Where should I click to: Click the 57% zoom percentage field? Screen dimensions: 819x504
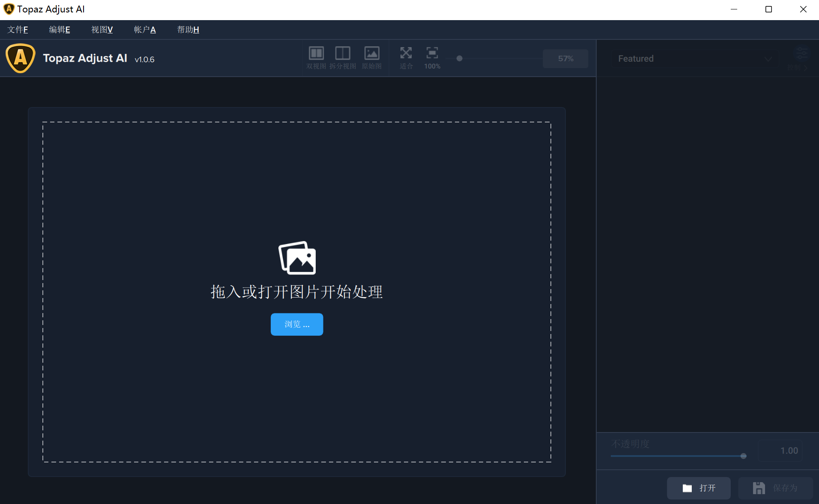(565, 58)
